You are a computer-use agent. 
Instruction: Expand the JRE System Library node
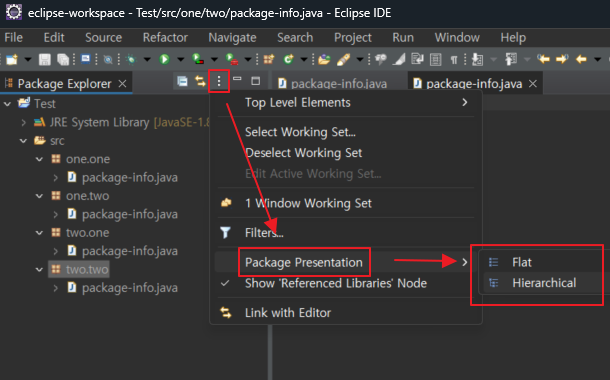(23, 123)
